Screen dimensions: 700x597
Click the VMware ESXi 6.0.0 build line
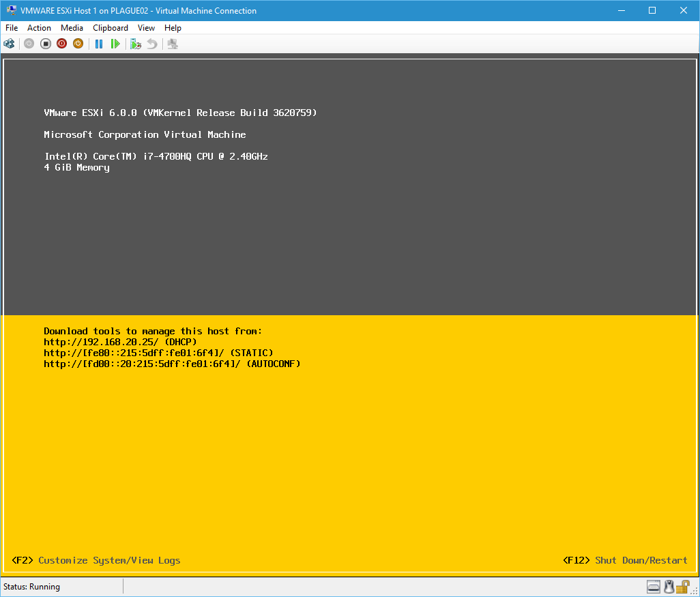pyautogui.click(x=180, y=113)
